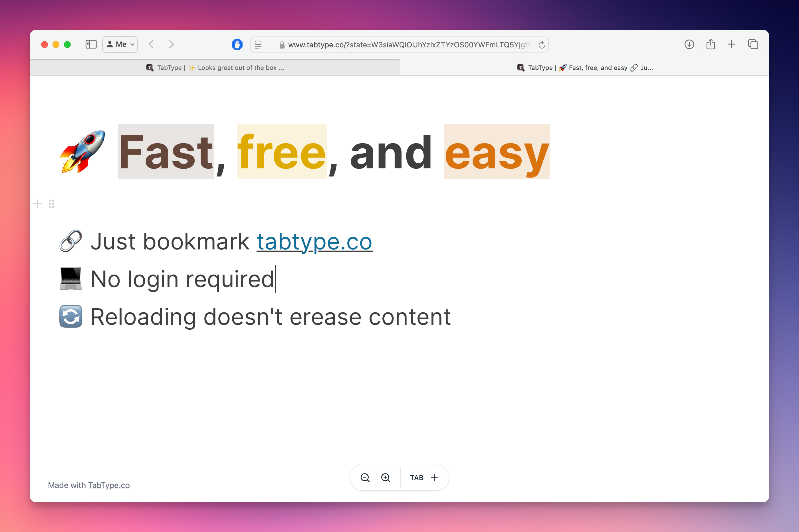
Task: Open a new browser tab with plus icon
Action: pos(731,45)
